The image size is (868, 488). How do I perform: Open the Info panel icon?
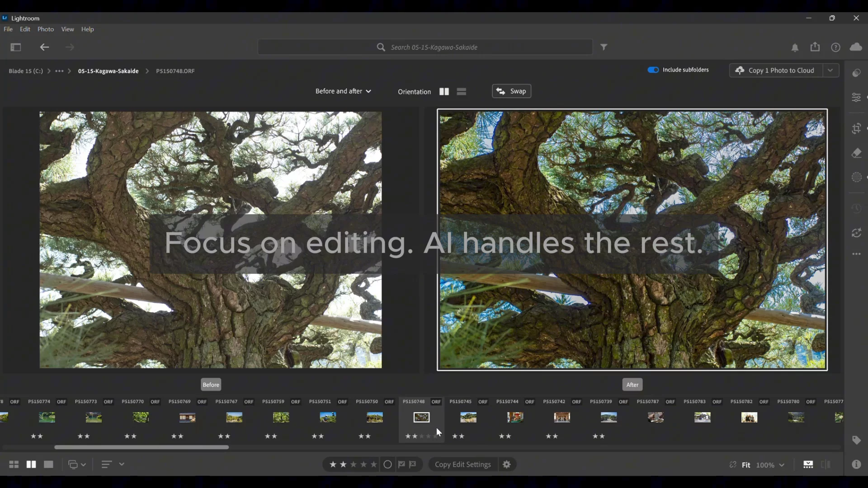pos(856,464)
